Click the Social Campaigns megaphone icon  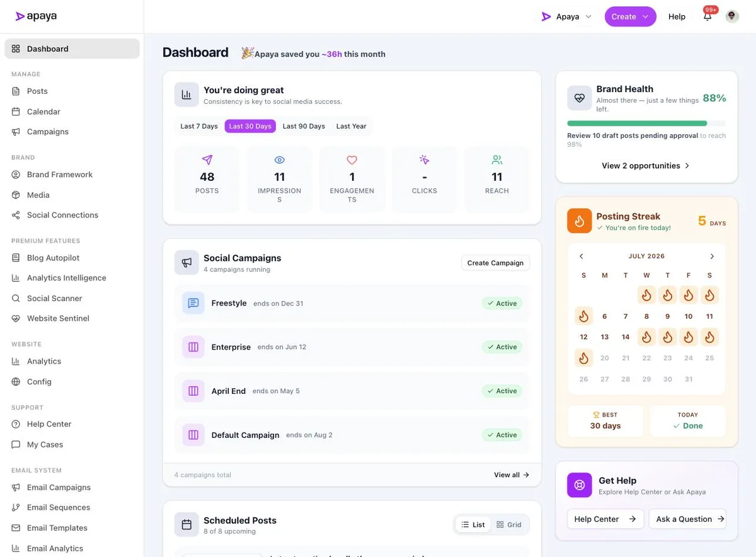186,263
